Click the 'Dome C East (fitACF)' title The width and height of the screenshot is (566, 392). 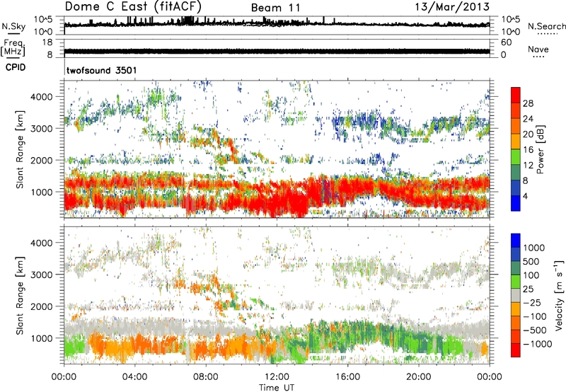point(133,7)
